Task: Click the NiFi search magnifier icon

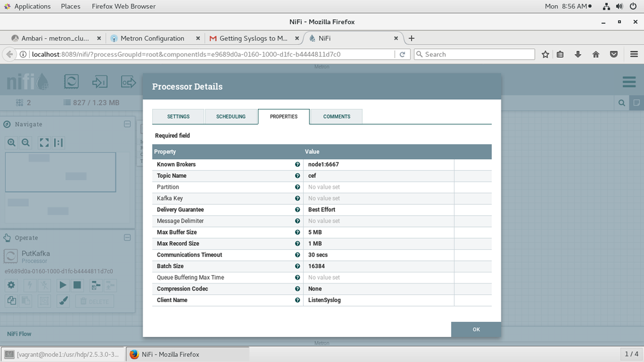Action: (622, 103)
